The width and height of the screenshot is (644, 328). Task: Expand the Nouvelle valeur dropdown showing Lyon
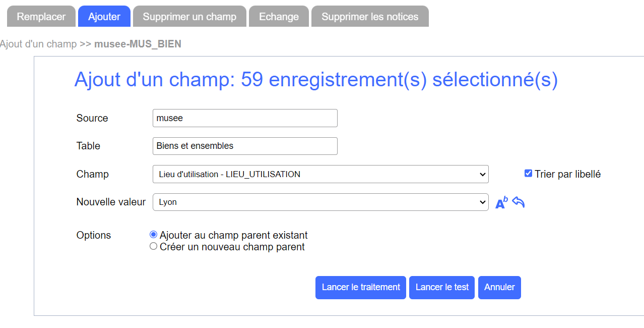pyautogui.click(x=320, y=202)
